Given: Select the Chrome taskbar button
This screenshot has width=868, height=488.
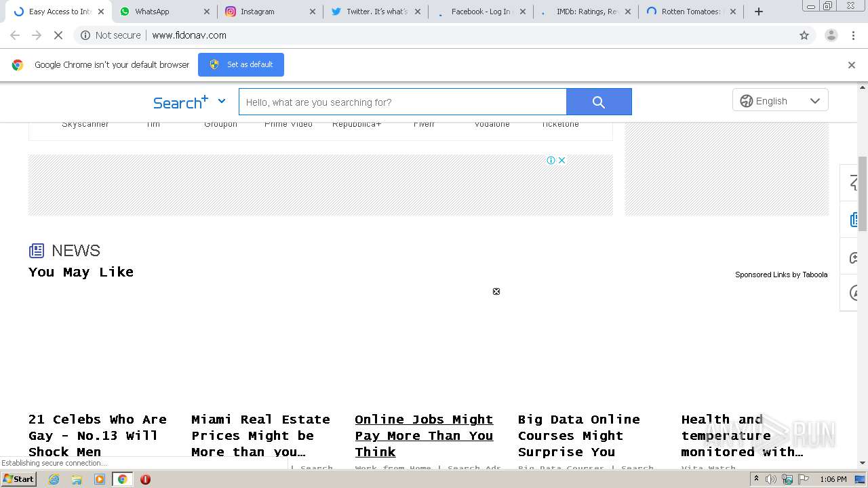Looking at the screenshot, I should coord(122,479).
